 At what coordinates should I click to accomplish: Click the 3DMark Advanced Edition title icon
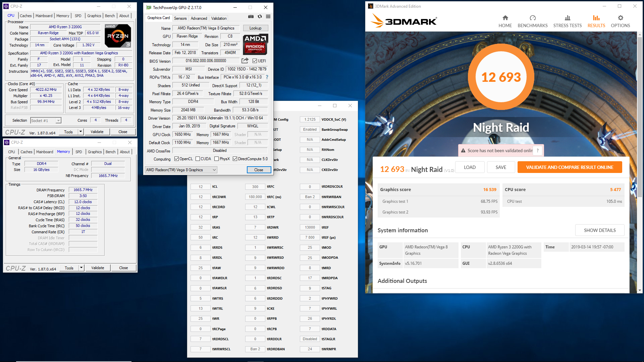370,6
